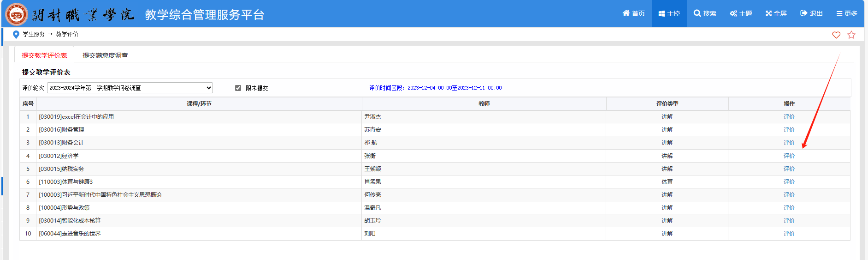This screenshot has height=260, width=868.
Task: Click the 评价时间区段 date range text
Action: coord(435,88)
